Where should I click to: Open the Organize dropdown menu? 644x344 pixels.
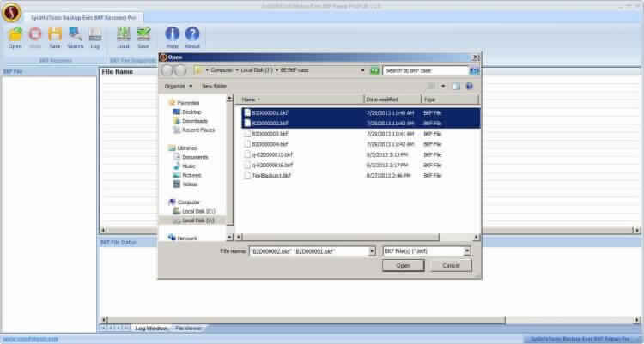pyautogui.click(x=179, y=86)
